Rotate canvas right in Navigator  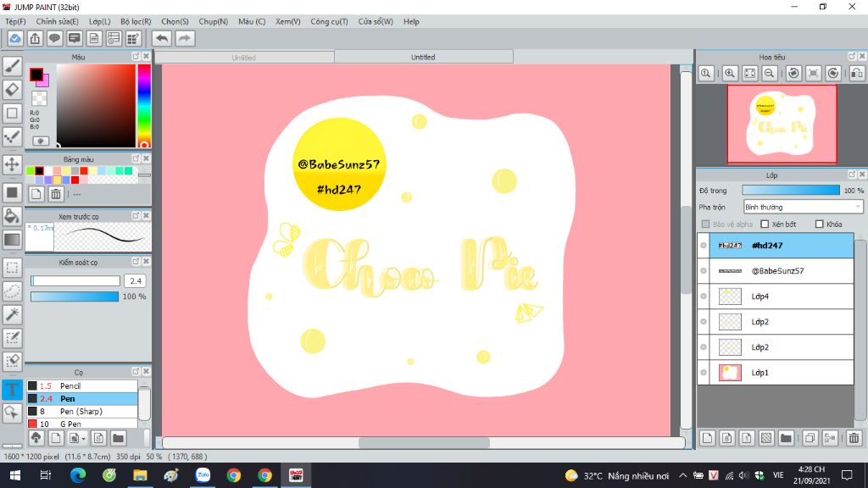click(833, 73)
